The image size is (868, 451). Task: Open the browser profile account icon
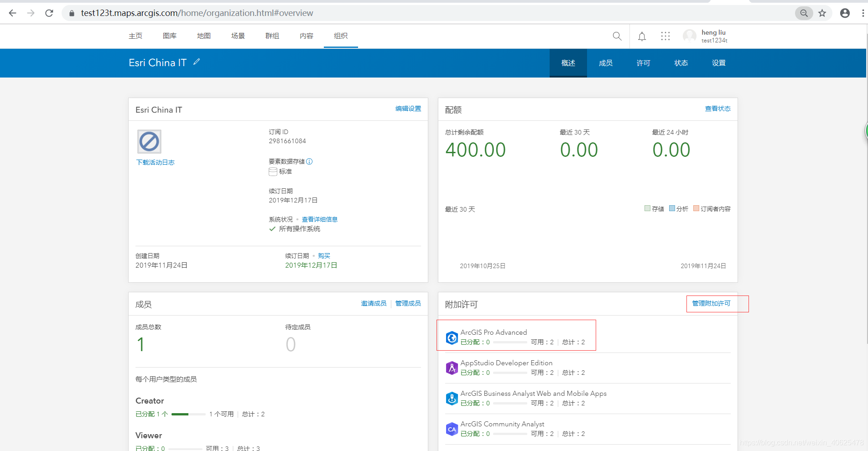point(845,13)
